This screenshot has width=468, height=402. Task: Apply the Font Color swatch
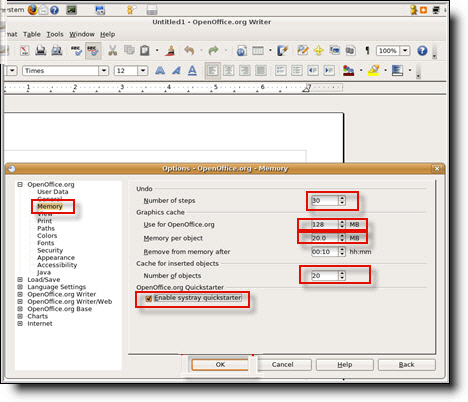coord(349,70)
